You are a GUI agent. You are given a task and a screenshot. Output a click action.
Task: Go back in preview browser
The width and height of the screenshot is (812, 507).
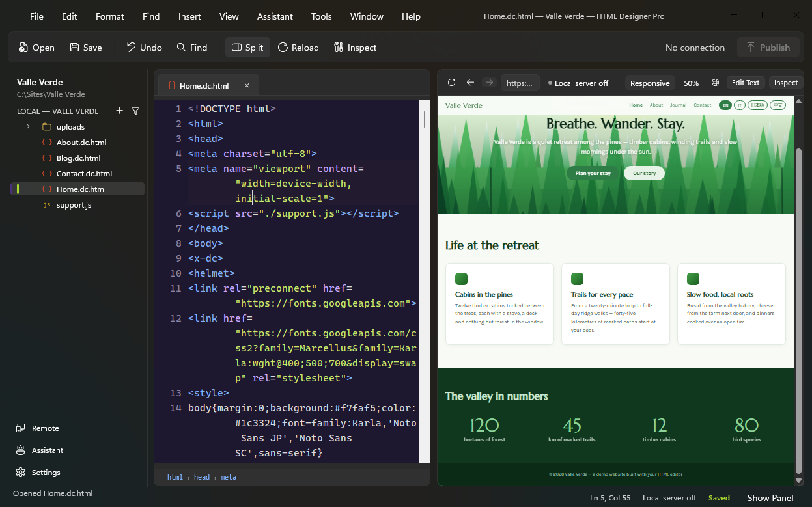click(x=470, y=83)
